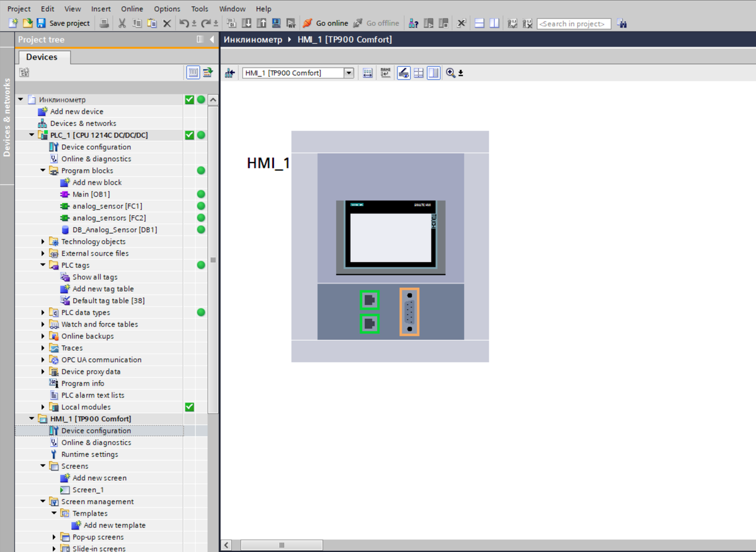Click binoculars search icon

point(622,23)
